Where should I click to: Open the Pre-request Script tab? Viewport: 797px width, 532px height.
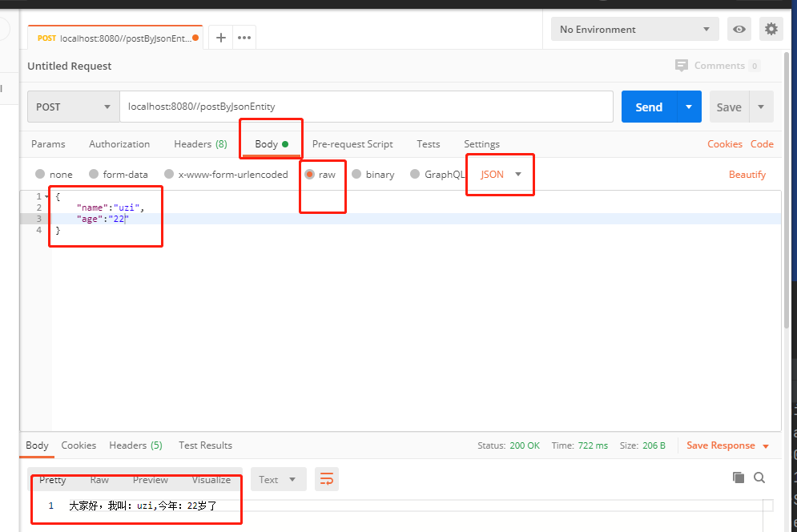click(x=352, y=144)
